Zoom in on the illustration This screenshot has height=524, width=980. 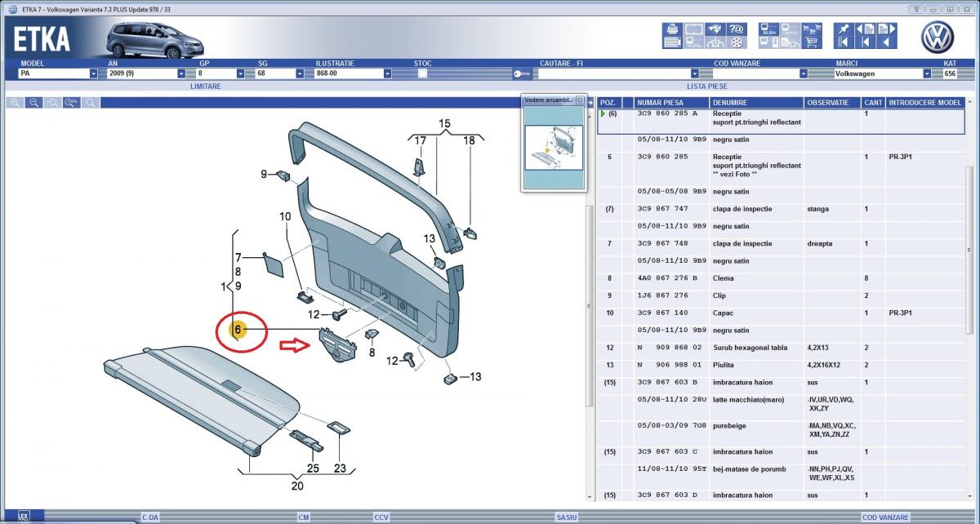coord(15,103)
